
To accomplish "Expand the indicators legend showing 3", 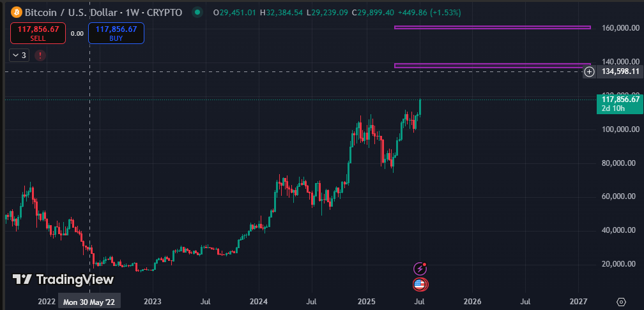I will [x=19, y=55].
